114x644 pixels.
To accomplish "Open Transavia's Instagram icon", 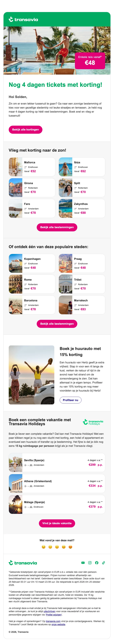I will (x=90, y=563).
